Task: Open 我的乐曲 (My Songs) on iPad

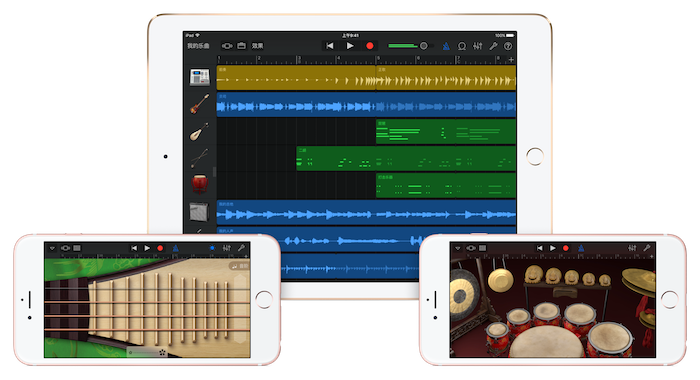Action: (198, 46)
